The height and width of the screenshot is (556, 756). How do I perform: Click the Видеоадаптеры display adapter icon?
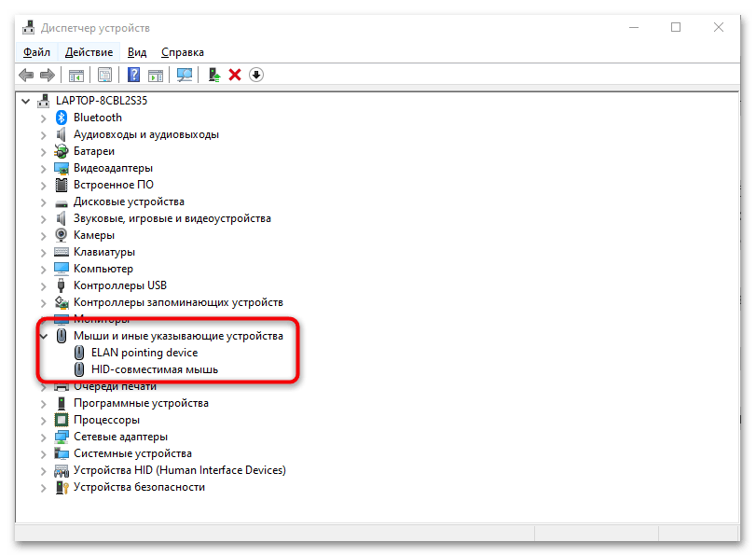click(x=62, y=168)
